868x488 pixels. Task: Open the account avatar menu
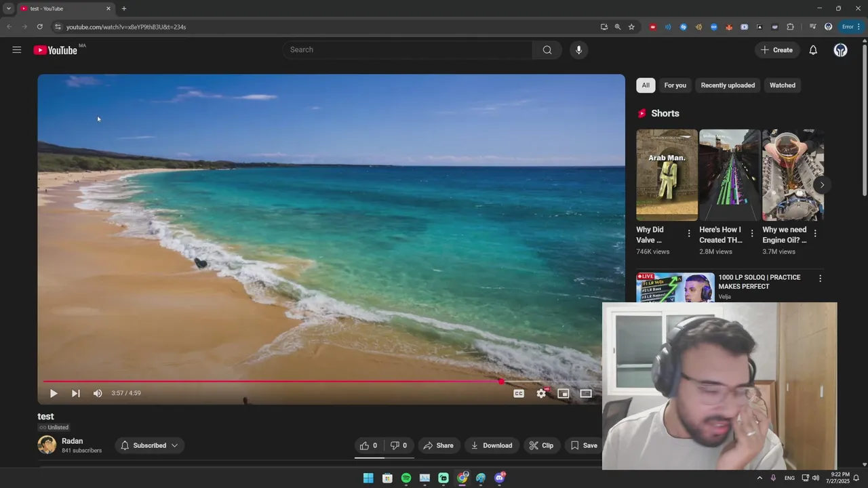click(840, 50)
